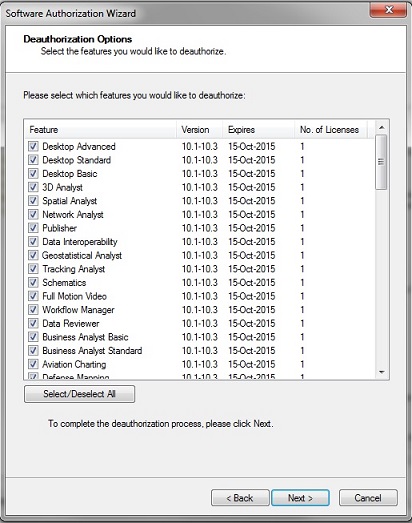Image resolution: width=412 pixels, height=523 pixels.
Task: Uncheck the Network Analyst feature
Action: point(33,214)
